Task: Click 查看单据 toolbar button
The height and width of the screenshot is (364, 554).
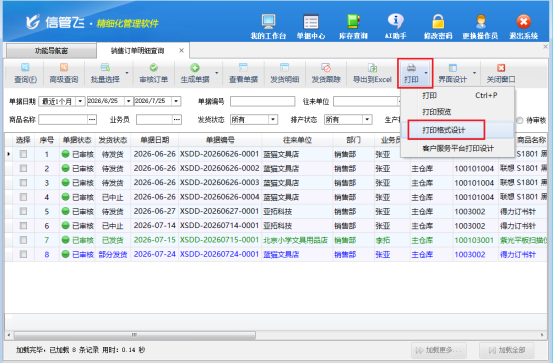Action: click(243, 73)
